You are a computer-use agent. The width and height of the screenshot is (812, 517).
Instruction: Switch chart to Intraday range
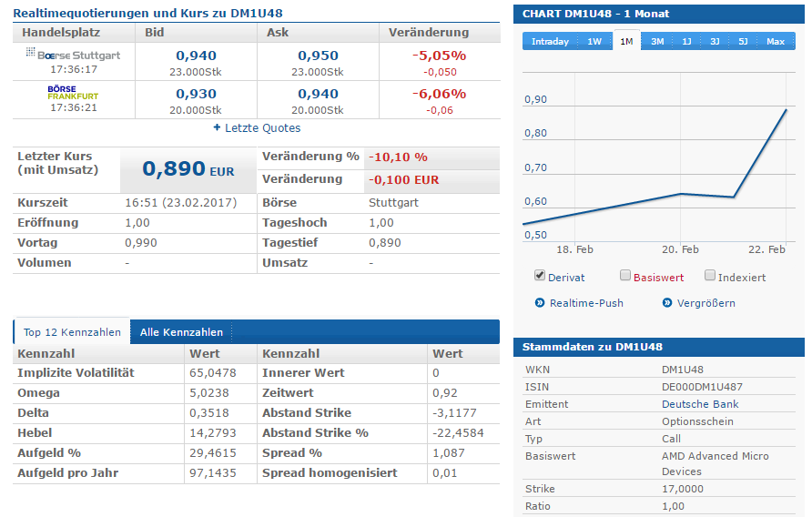pyautogui.click(x=550, y=42)
